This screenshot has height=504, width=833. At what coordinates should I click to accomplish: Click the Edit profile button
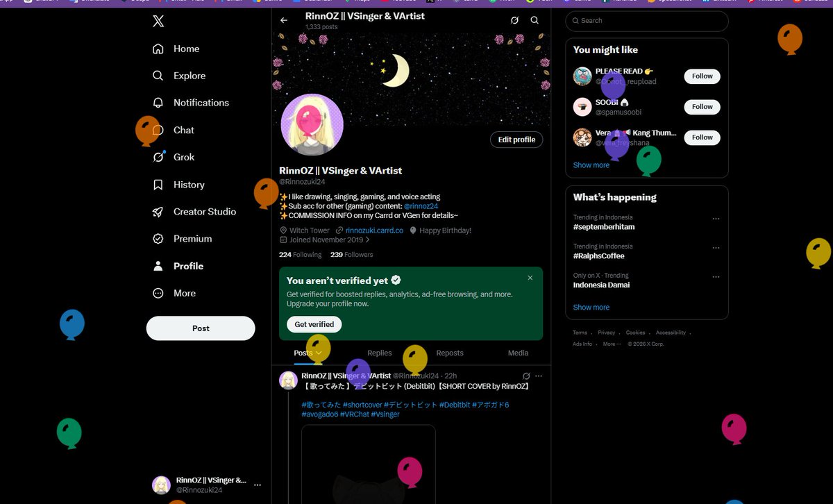click(516, 140)
